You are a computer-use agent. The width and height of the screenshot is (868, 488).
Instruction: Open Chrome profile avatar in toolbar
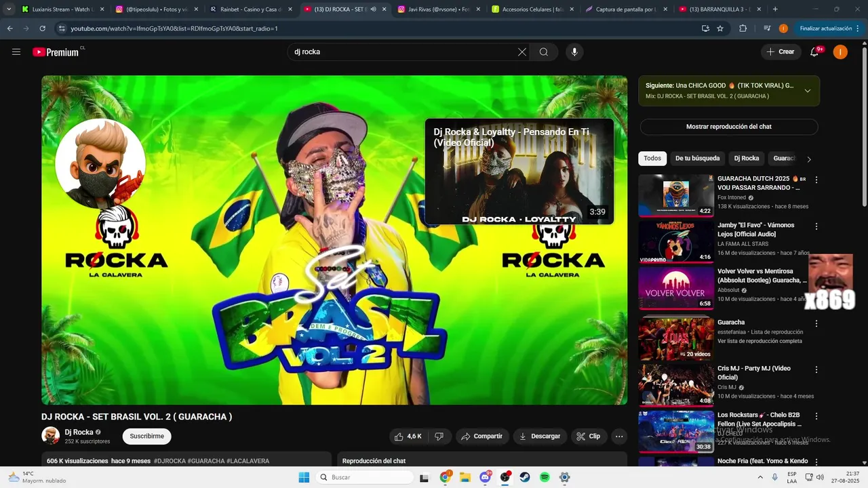783,28
